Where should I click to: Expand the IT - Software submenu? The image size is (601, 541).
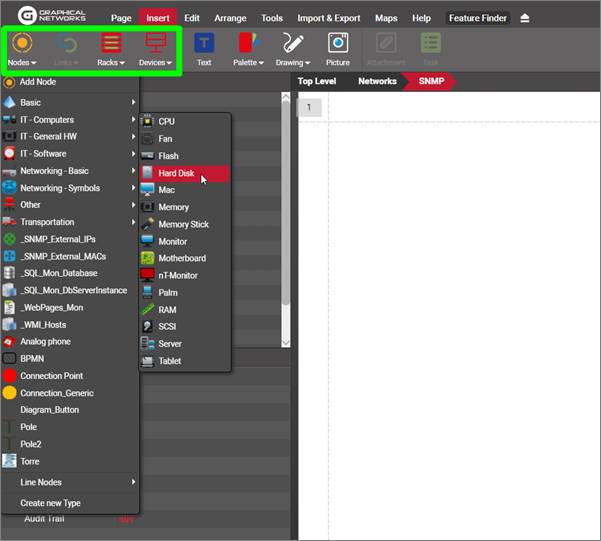70,154
